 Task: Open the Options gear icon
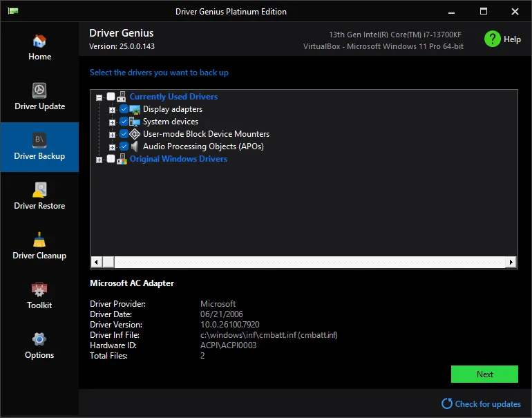pos(39,339)
